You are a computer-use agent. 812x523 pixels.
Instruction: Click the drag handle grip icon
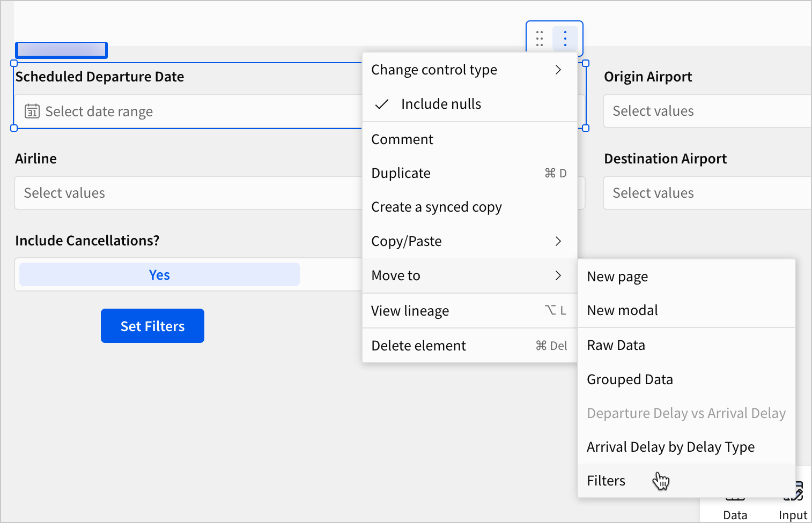540,39
